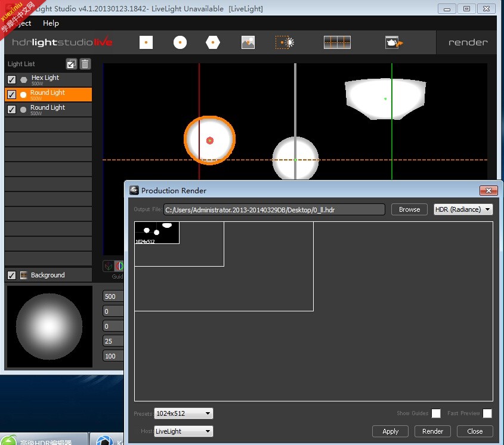The image size is (504, 445).
Task: Add a square light from toolbar
Action: (x=146, y=42)
